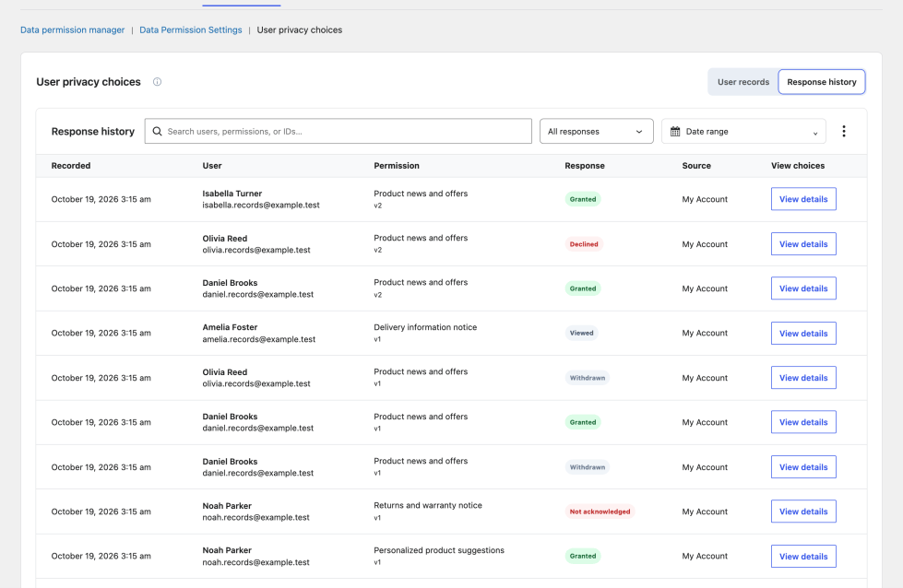Open the All responses filter dropdown
This screenshot has height=588, width=903.
(596, 131)
